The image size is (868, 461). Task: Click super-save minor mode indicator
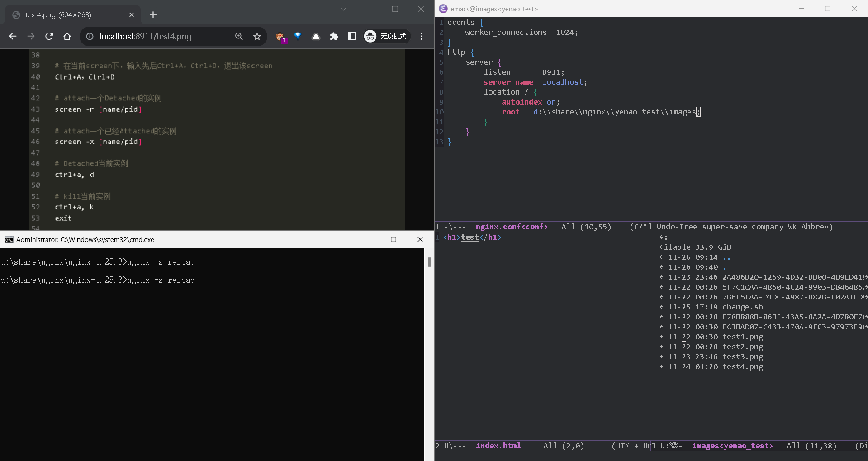(x=724, y=227)
